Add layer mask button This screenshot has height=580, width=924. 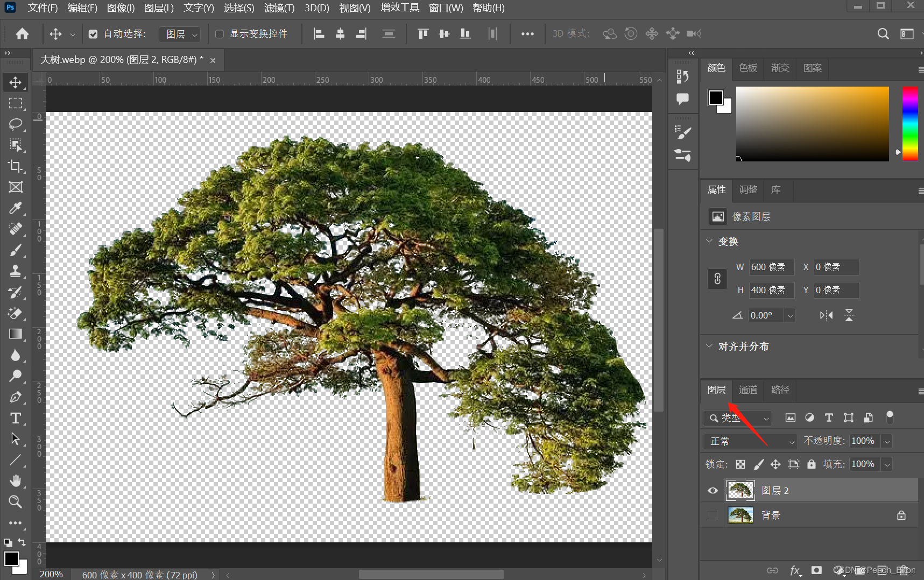click(x=816, y=570)
